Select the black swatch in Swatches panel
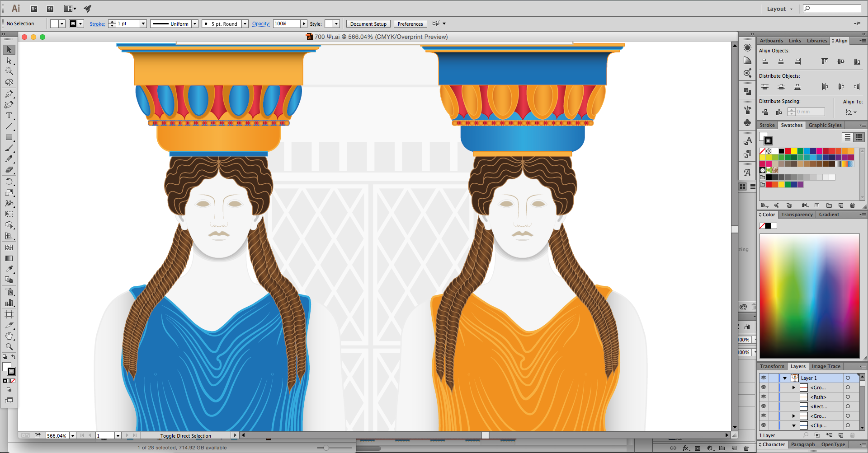This screenshot has width=868, height=453. tap(781, 151)
